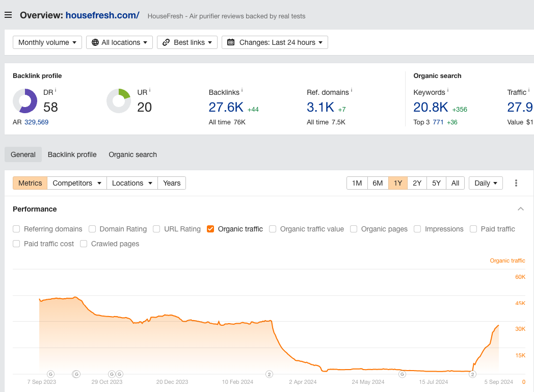Image resolution: width=534 pixels, height=392 pixels.
Task: Enable the Domain Rating checkbox
Action: point(92,229)
